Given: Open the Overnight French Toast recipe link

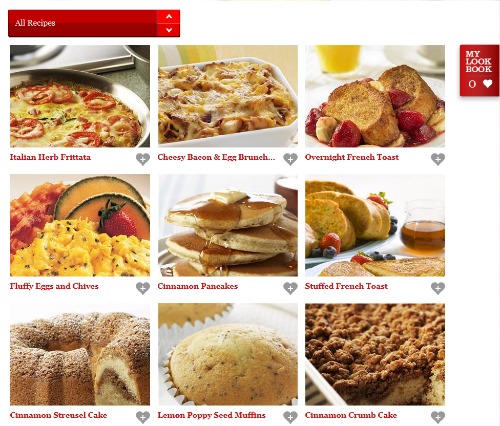Looking at the screenshot, I should coord(352,157).
